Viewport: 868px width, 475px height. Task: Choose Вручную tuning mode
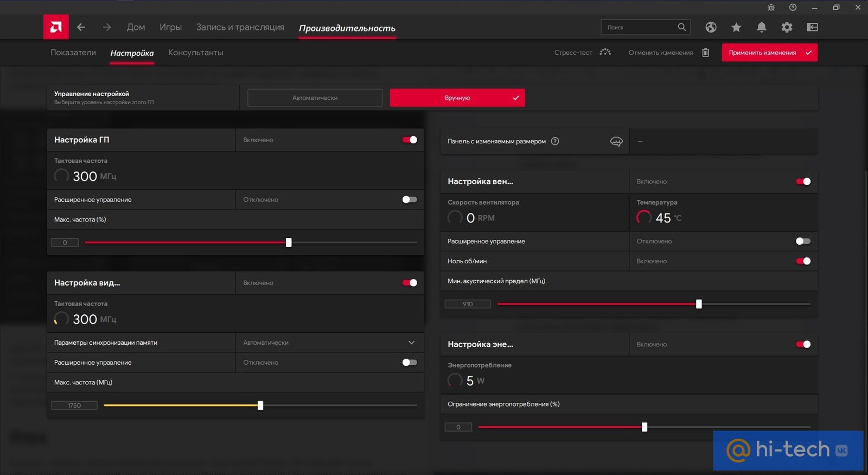[x=457, y=98]
